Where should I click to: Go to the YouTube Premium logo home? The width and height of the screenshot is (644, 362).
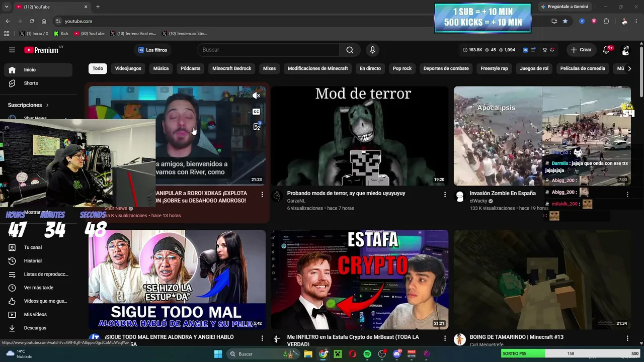(41, 50)
